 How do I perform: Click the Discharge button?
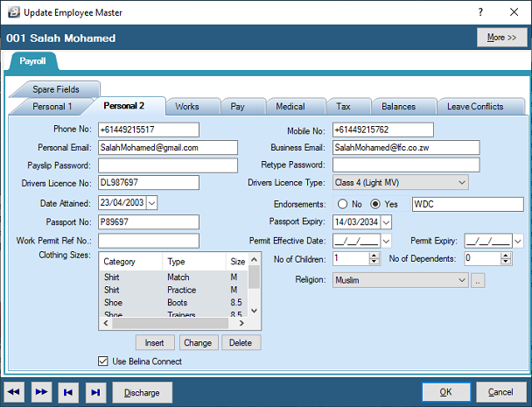tap(142, 392)
